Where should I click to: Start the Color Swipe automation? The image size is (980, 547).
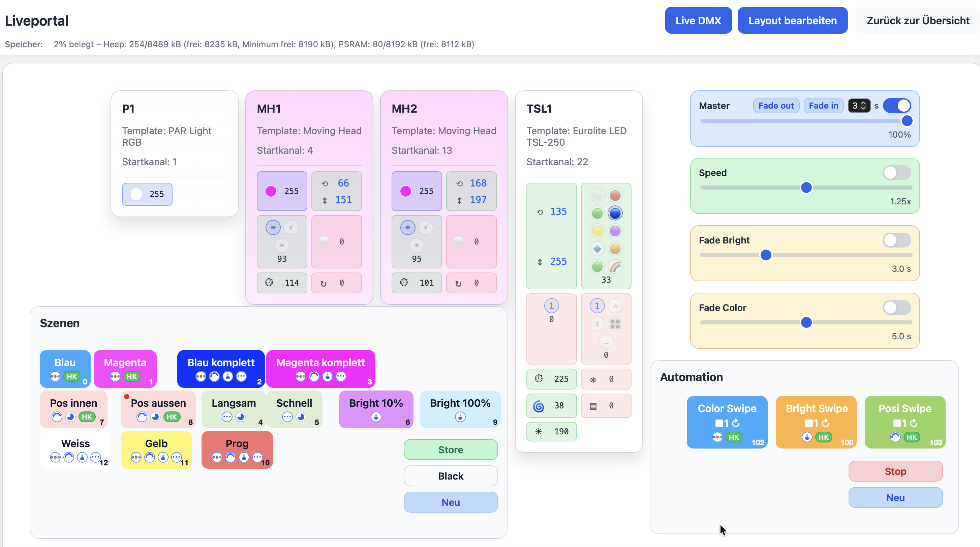pos(727,422)
